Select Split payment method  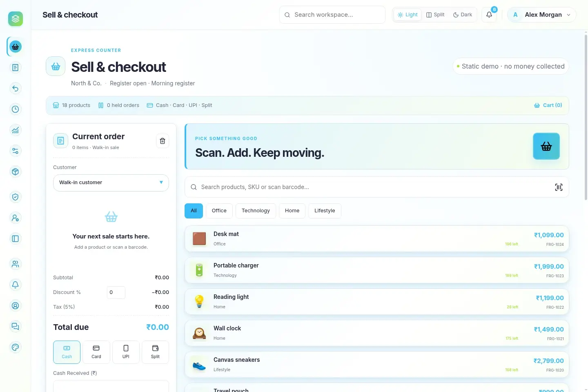[x=155, y=352]
